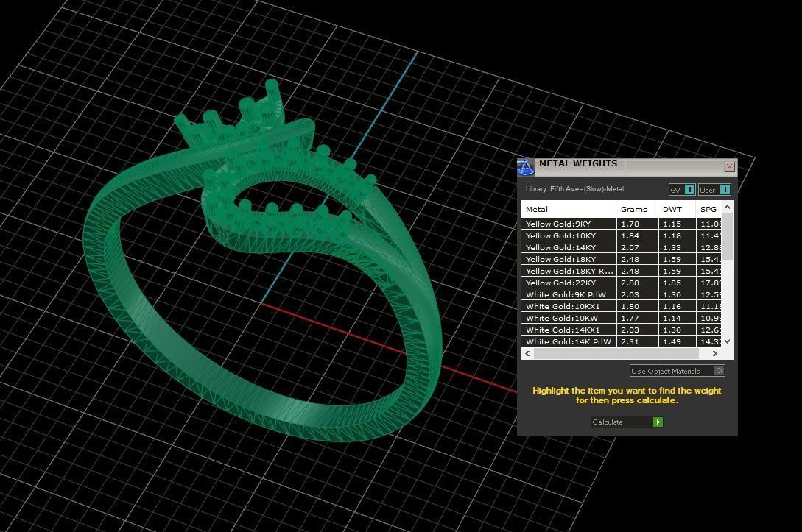Click the Calculate button
The image size is (802, 532).
[x=627, y=422]
